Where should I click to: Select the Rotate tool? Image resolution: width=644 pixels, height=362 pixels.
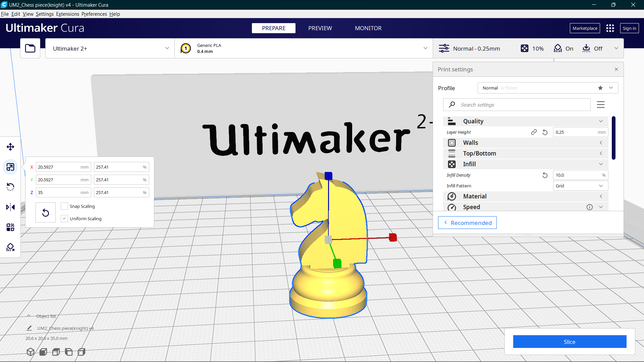tap(10, 187)
